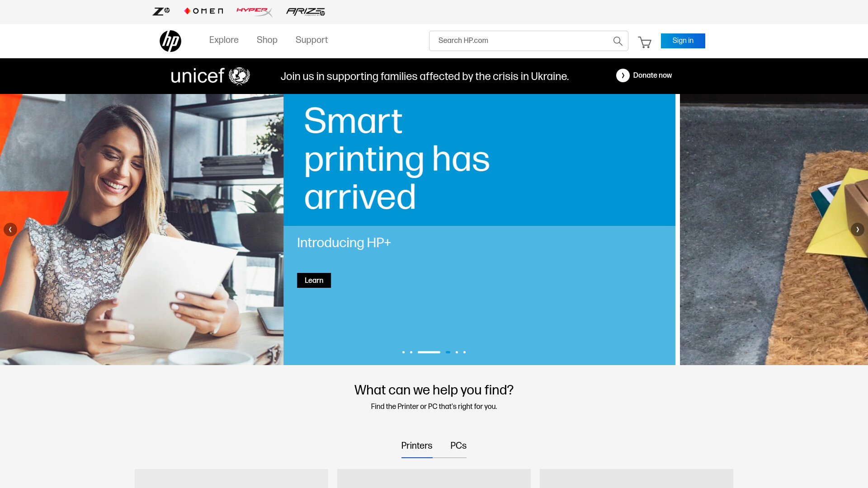Visit the HyperX brand logo link
Screen dimensions: 868x488
[x=255, y=12]
